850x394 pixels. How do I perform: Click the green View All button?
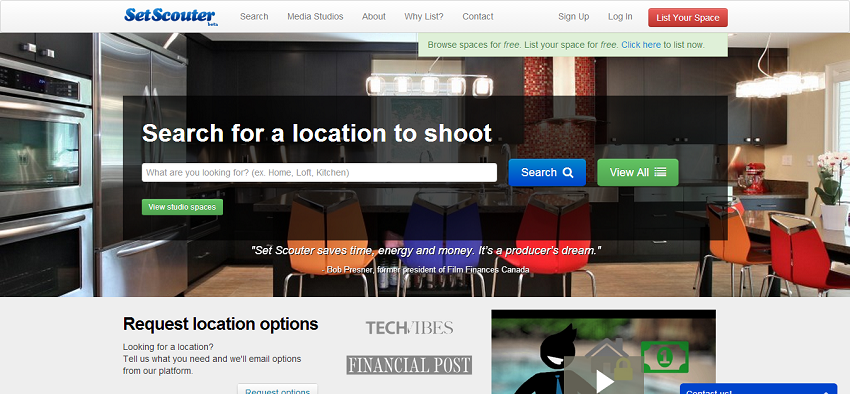pyautogui.click(x=638, y=172)
